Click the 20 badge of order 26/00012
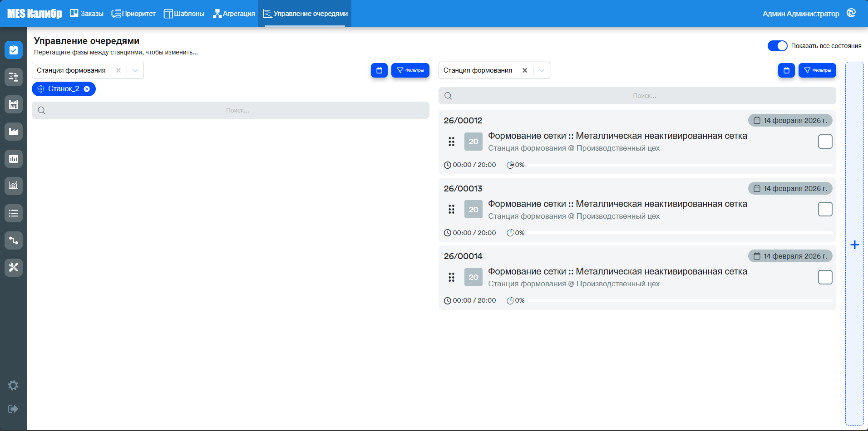Screen dimensions: 868x431 point(473,142)
